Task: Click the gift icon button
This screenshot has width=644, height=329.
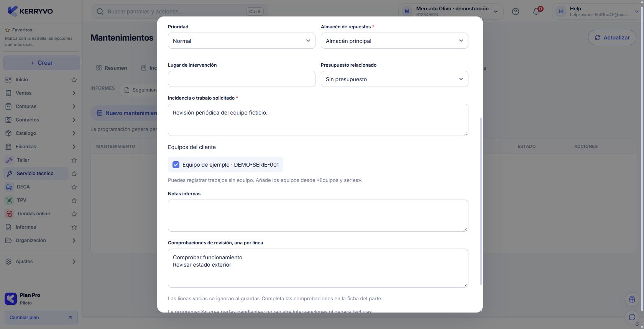Action: point(632,300)
